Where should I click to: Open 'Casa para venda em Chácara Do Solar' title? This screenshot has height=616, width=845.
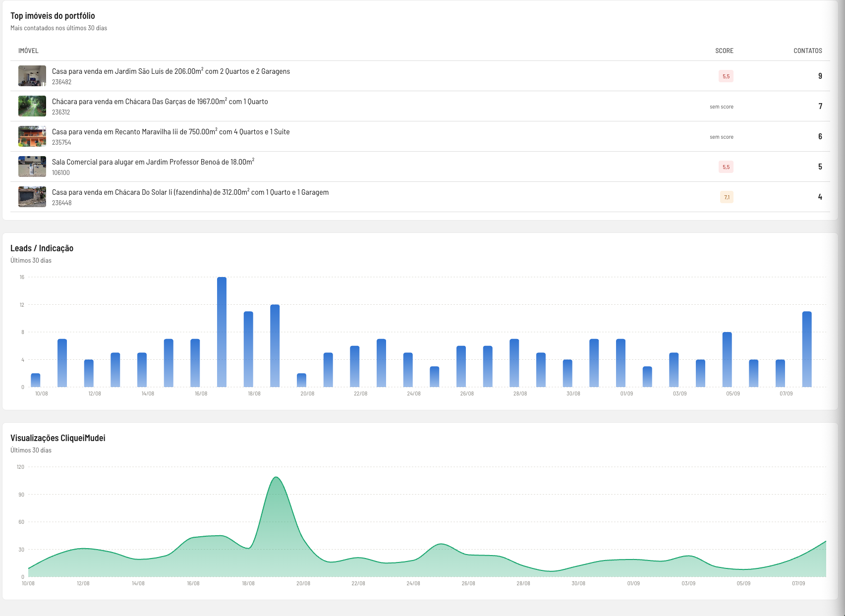190,192
